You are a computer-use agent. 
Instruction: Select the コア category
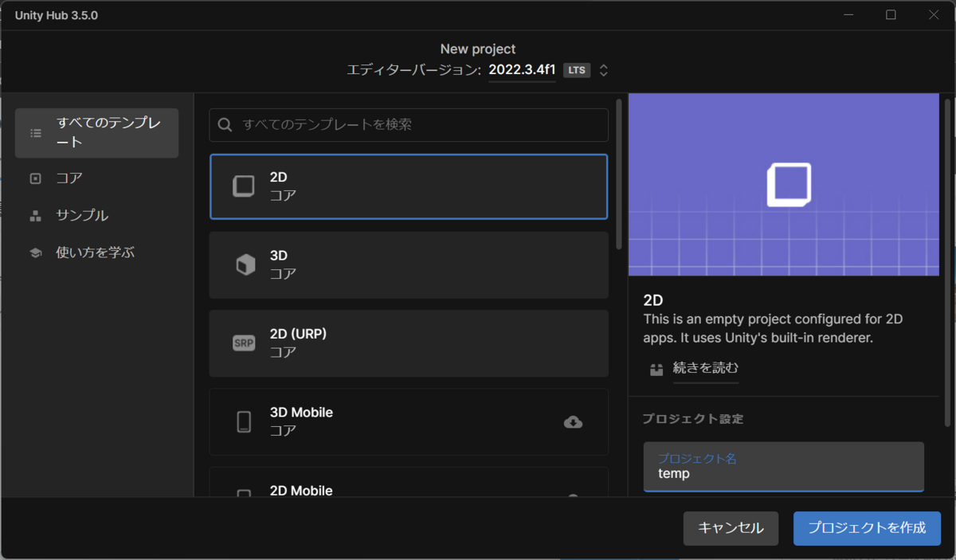(x=96, y=178)
